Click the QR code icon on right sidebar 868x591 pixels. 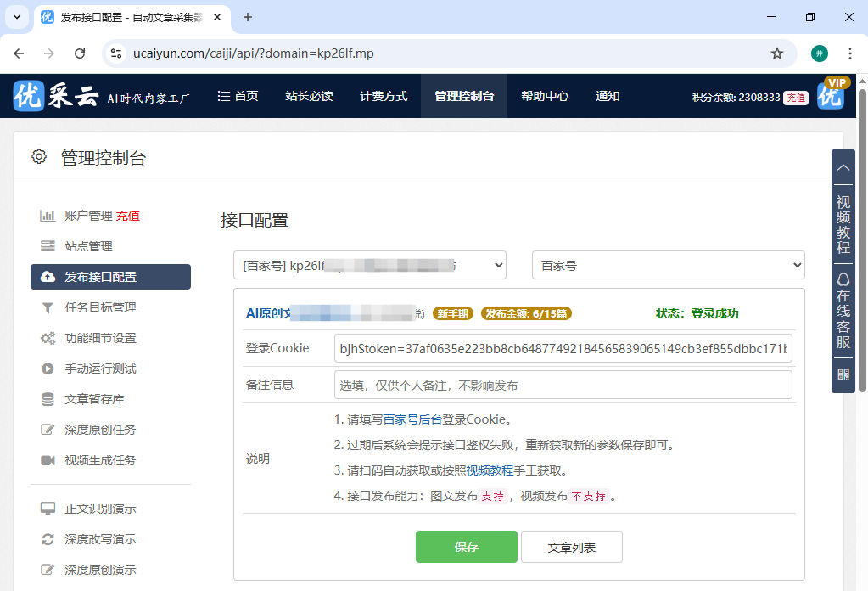tap(843, 373)
